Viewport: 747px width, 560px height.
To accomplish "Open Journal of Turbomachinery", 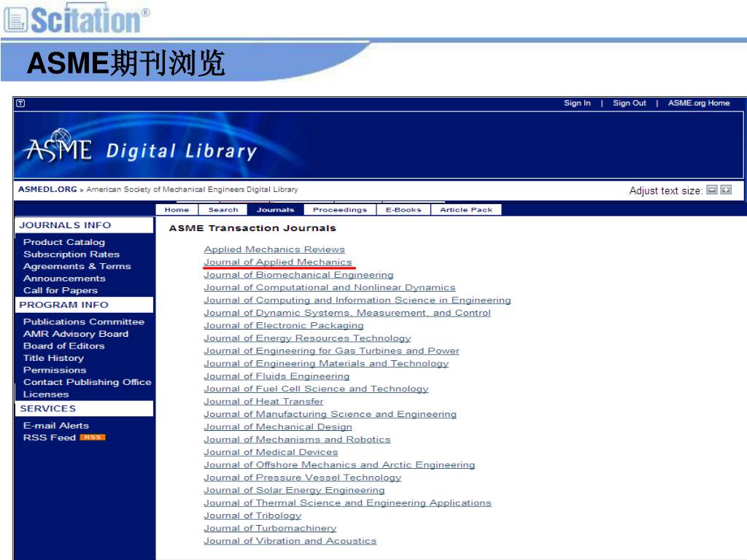I will click(x=270, y=528).
